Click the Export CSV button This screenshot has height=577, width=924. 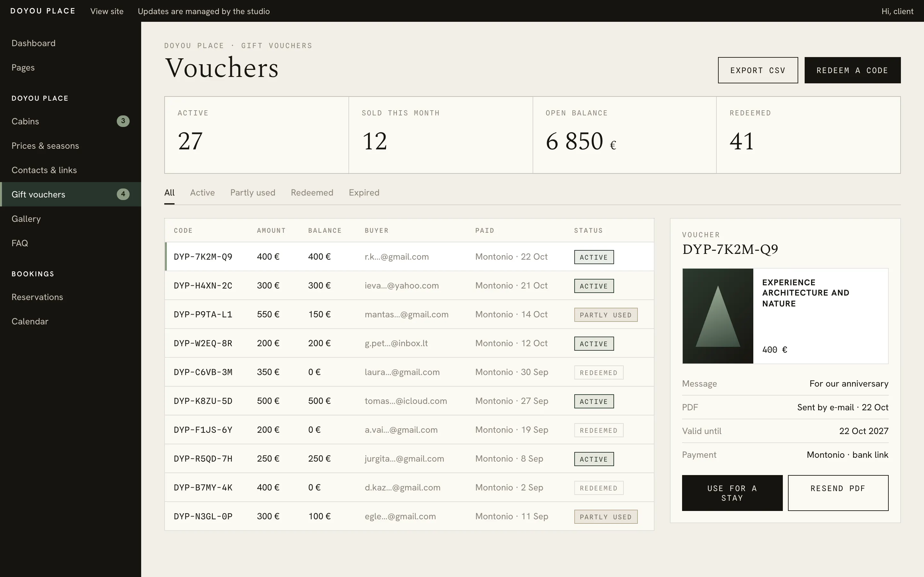[758, 70]
